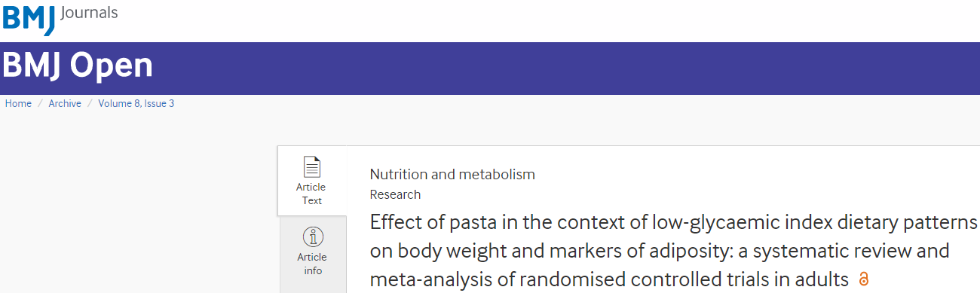
Task: Select the Article info circled-i icon
Action: [x=312, y=237]
